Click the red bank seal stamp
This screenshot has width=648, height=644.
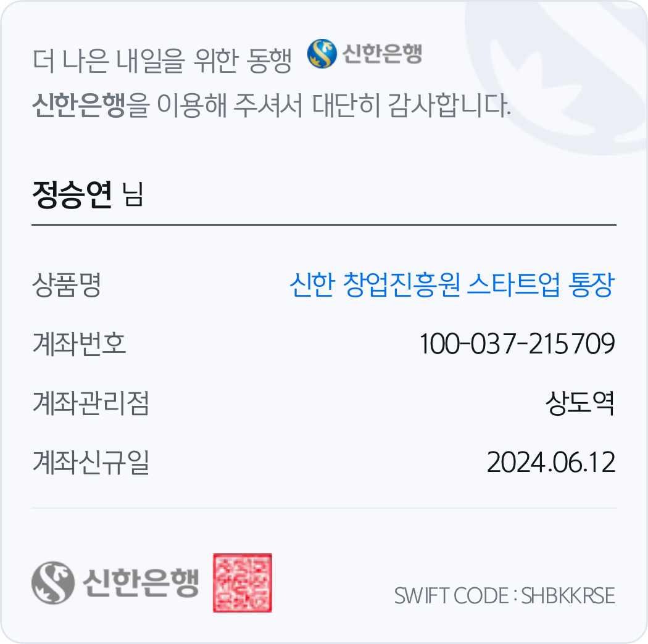[242, 582]
